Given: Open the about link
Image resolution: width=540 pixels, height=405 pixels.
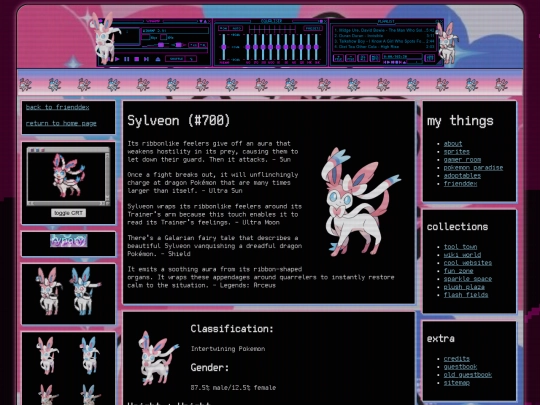Looking at the screenshot, I should (453, 144).
